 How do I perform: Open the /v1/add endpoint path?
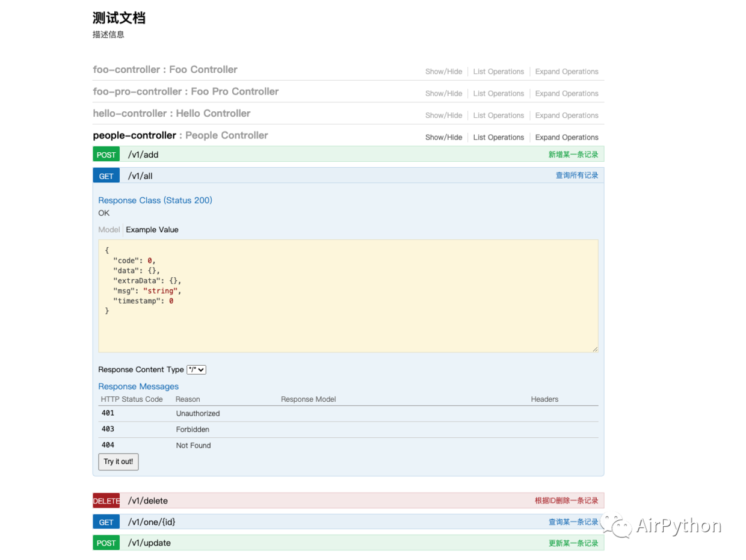pos(143,155)
